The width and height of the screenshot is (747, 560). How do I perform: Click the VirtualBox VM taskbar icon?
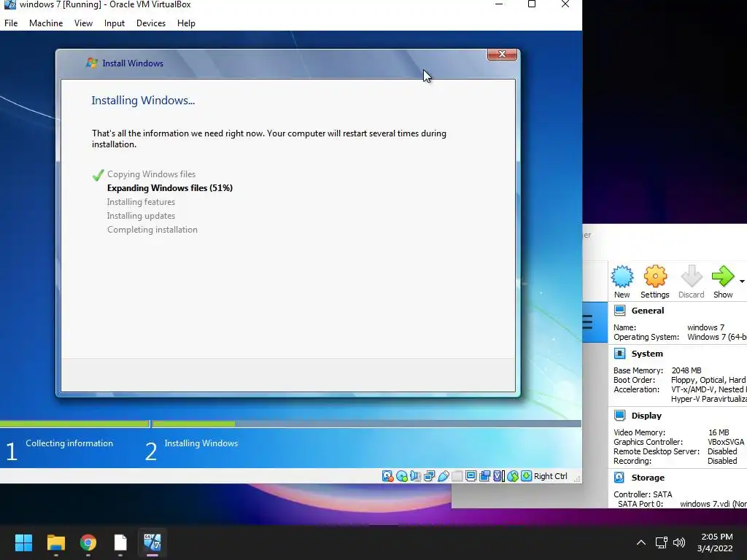coord(152,542)
